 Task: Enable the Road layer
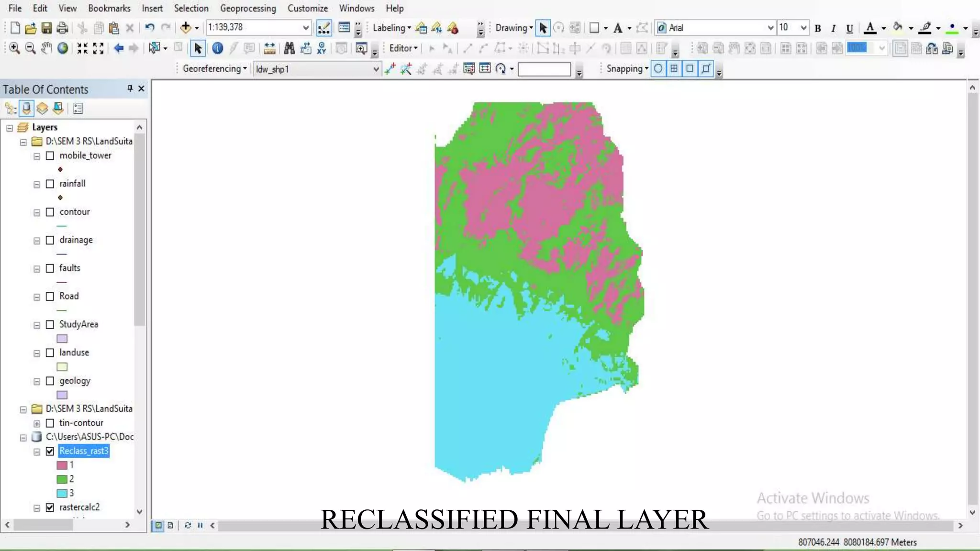[x=50, y=297]
